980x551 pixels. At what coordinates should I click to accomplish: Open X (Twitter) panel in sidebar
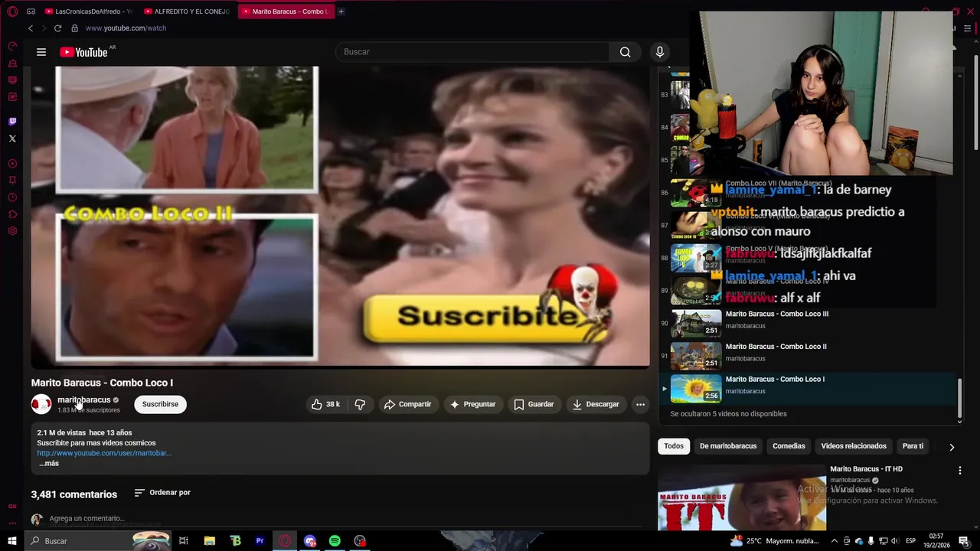point(12,139)
